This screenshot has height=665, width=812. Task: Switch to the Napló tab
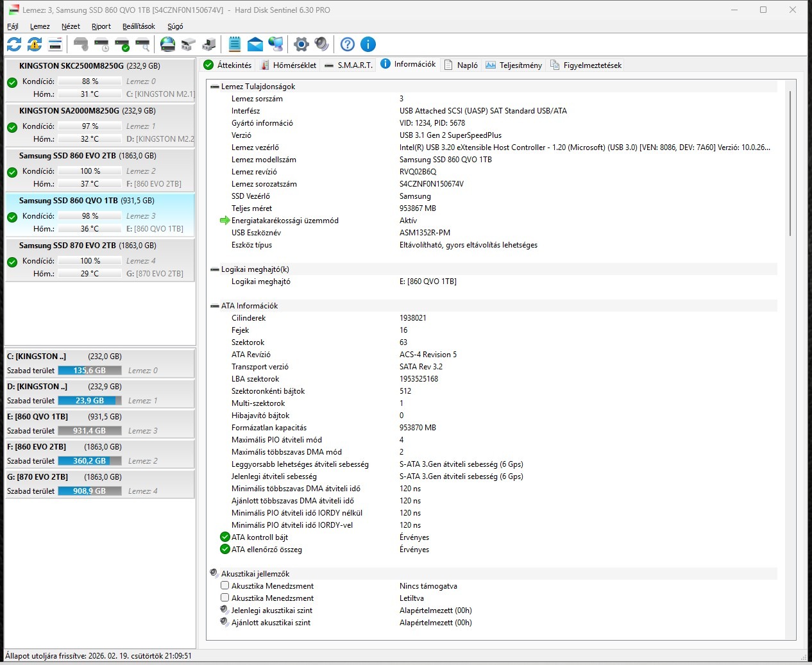[461, 65]
